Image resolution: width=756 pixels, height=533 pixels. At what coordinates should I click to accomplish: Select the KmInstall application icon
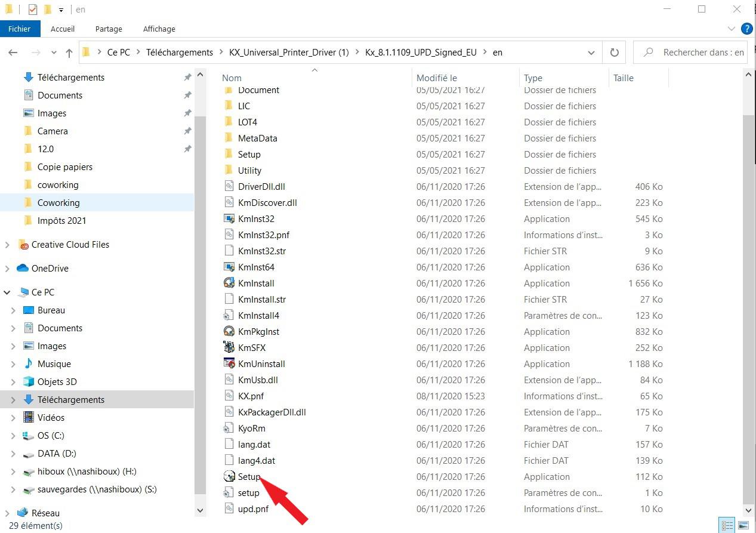(229, 283)
